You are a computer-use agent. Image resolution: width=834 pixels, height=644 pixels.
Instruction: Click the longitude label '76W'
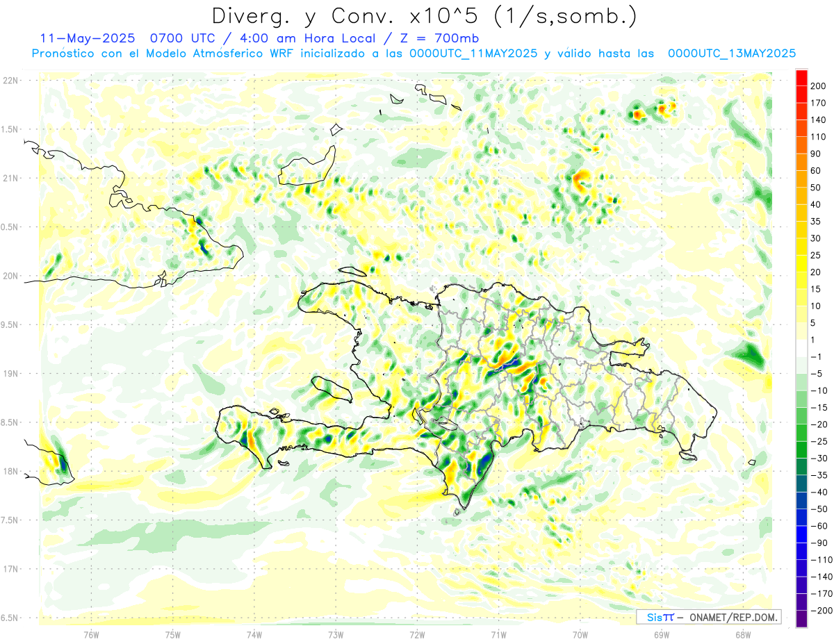91,634
